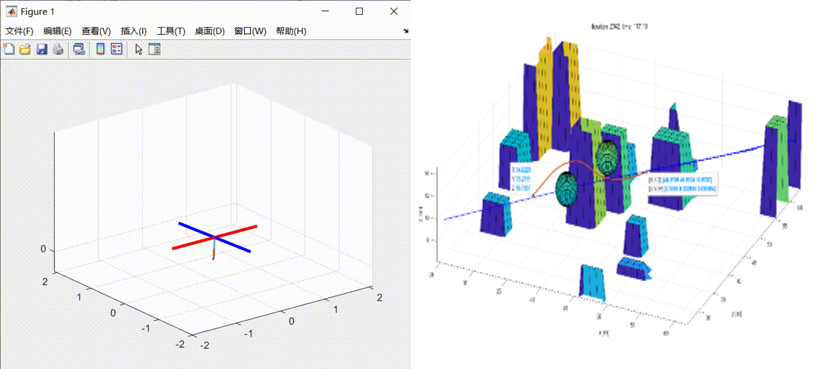
Task: Select the Edit Plot arrow tool
Action: (139, 49)
